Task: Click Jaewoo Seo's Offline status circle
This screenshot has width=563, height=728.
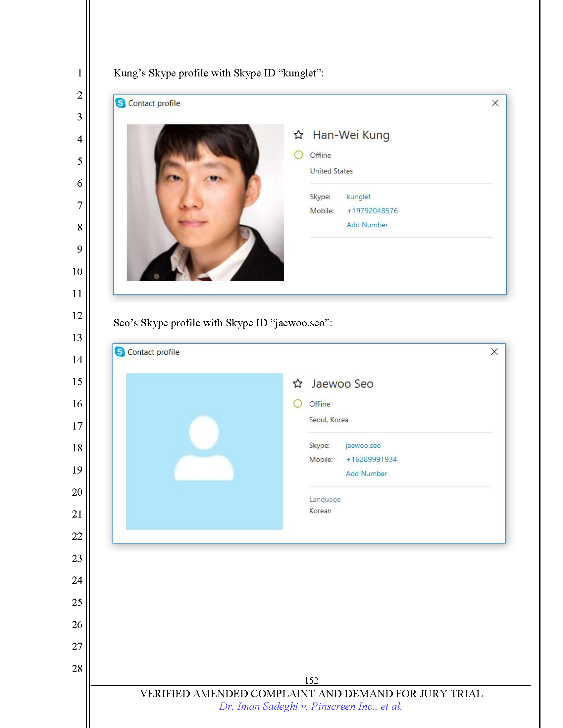Action: [297, 404]
